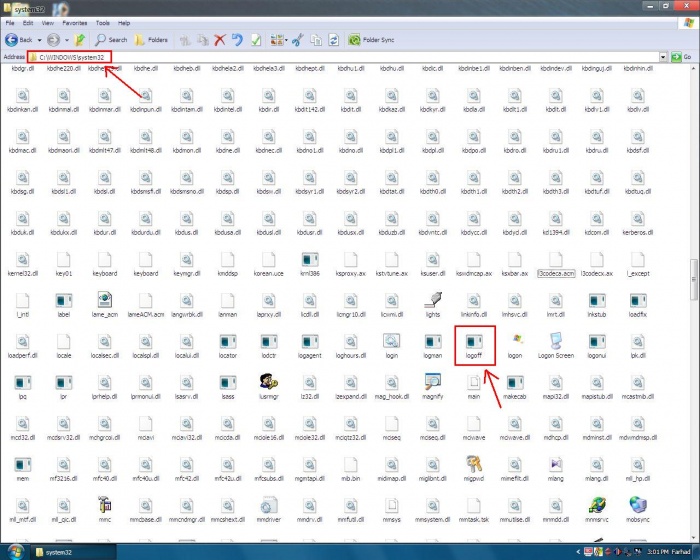Click the Folder Sync button
Image resolution: width=700 pixels, height=560 pixels.
coord(371,40)
